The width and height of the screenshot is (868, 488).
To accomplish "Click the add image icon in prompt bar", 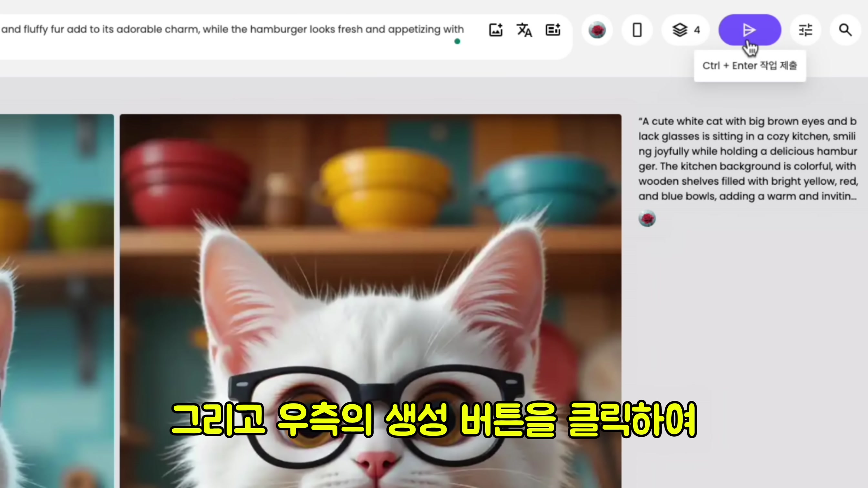I will coord(496,30).
